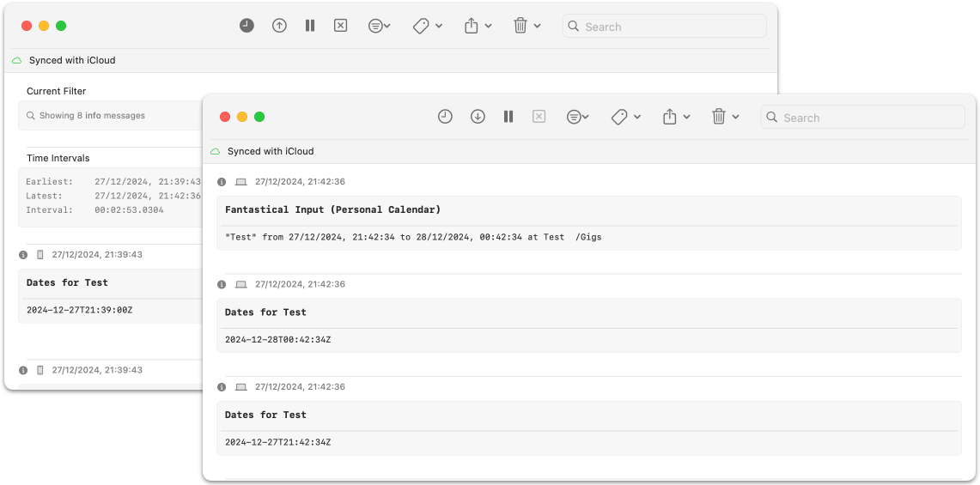Click the 'Current Filter' heading

[56, 91]
